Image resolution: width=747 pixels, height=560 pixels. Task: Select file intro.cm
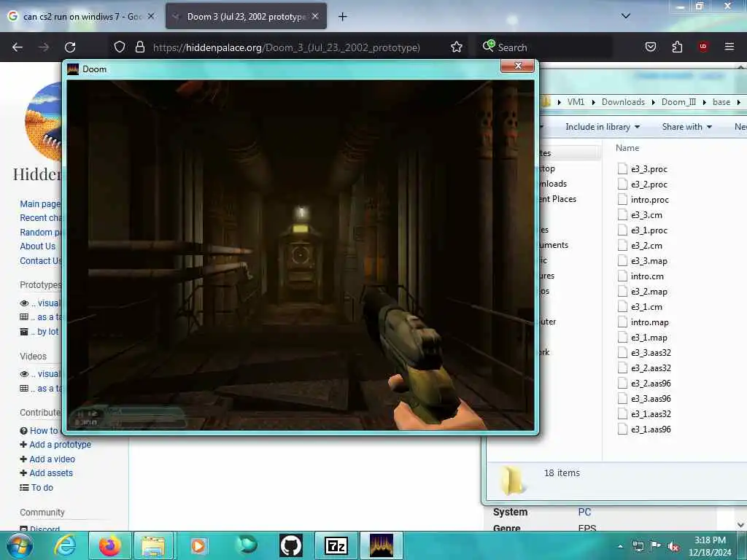[x=647, y=276]
